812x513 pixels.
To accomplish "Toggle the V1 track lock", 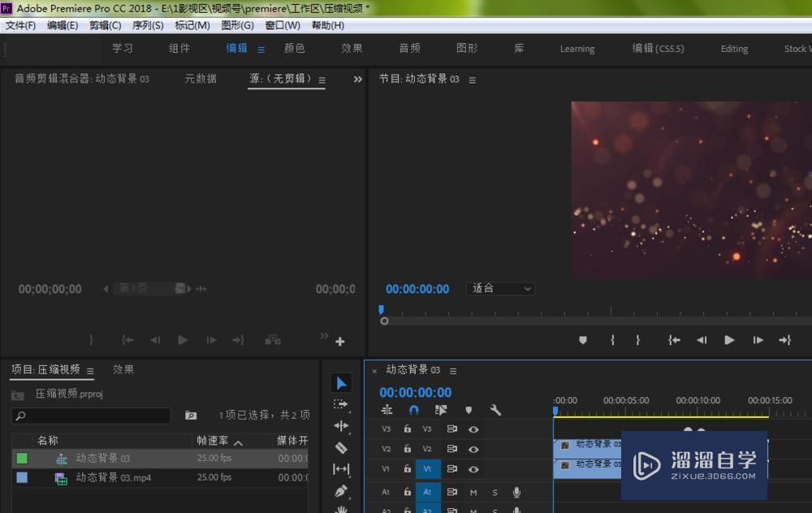I will click(x=408, y=468).
